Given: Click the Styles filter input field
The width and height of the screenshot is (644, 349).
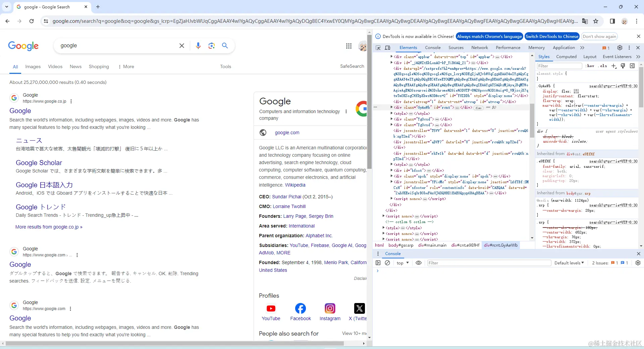Looking at the screenshot, I should (x=559, y=66).
